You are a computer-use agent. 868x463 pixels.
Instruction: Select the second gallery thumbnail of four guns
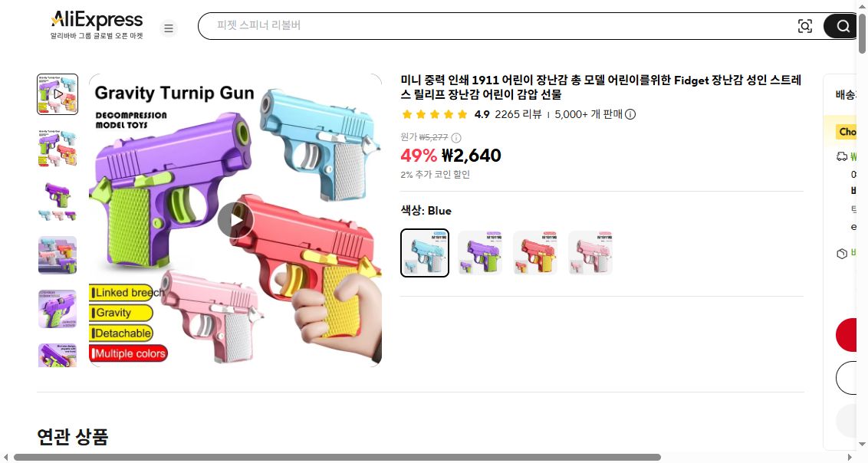[x=58, y=148]
